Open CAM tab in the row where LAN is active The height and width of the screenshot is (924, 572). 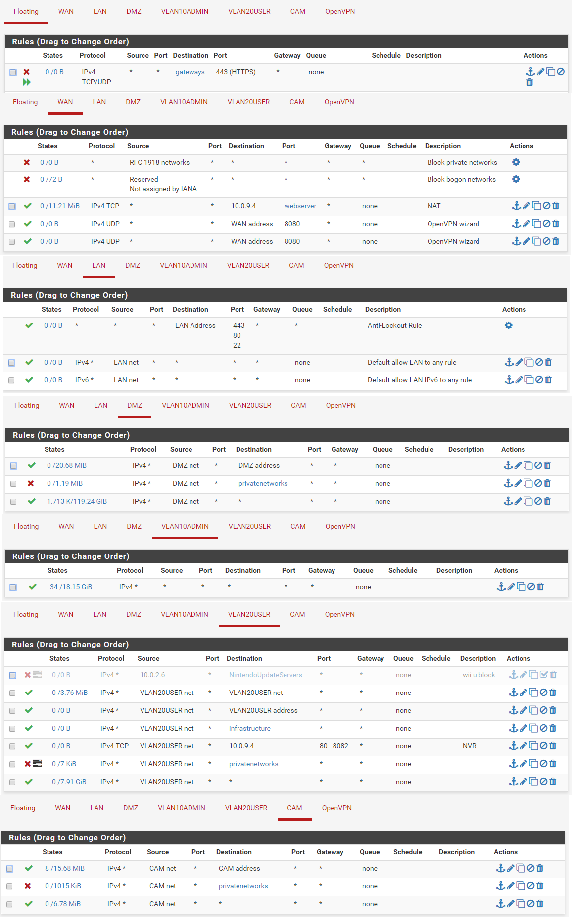[296, 265]
